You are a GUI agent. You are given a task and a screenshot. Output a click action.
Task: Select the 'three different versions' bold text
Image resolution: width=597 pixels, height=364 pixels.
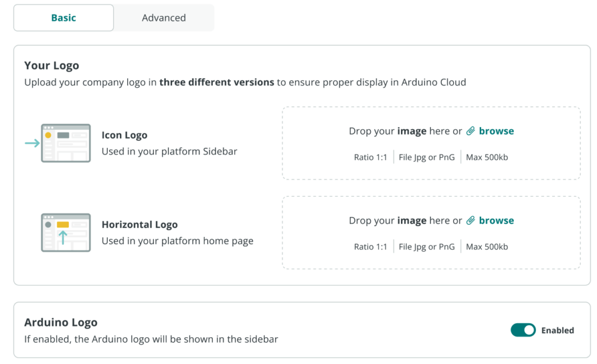click(x=217, y=82)
